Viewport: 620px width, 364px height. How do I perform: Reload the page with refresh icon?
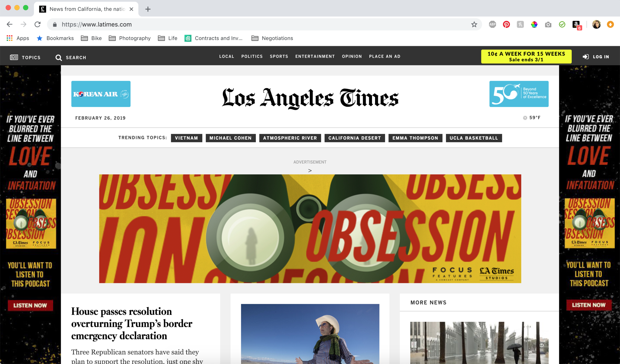pyautogui.click(x=37, y=24)
